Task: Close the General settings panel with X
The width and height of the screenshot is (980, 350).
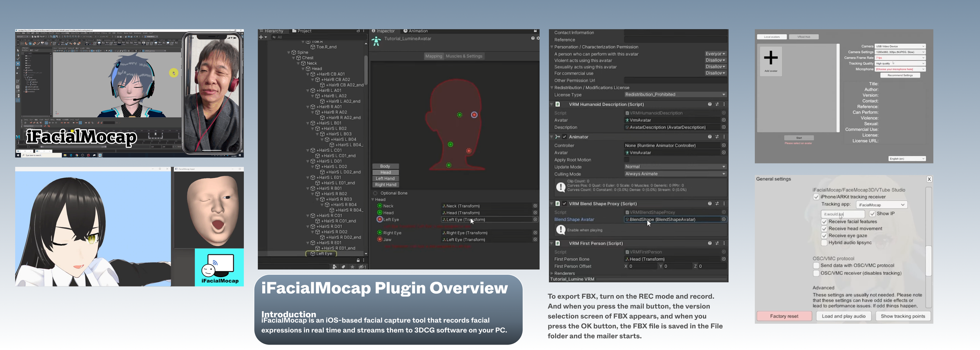Action: tap(929, 179)
